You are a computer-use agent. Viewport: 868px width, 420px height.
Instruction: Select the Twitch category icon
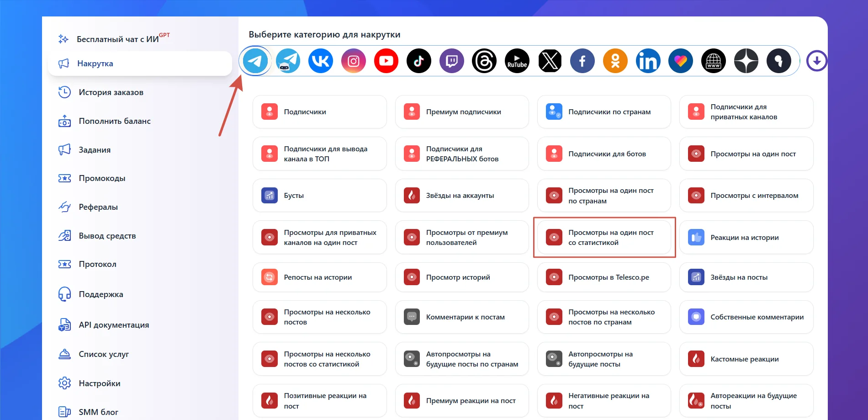[x=452, y=61]
